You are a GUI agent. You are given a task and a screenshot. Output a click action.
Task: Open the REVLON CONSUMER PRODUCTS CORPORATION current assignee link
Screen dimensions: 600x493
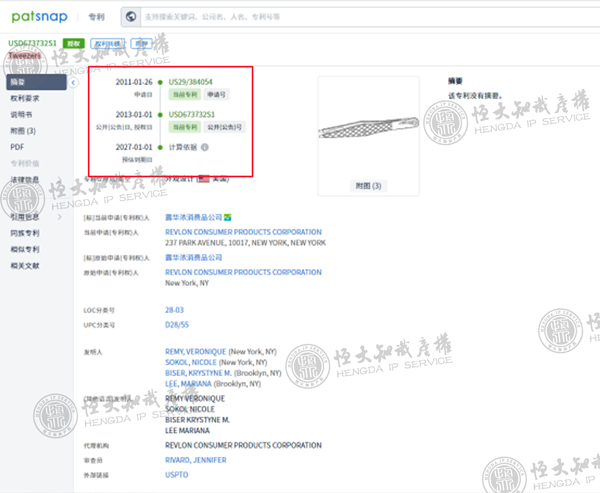tap(243, 232)
